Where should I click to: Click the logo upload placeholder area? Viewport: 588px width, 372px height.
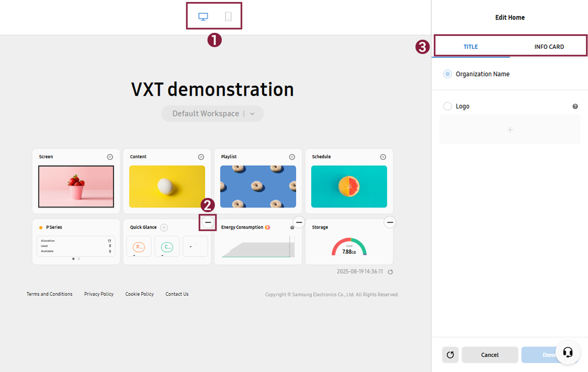click(510, 129)
